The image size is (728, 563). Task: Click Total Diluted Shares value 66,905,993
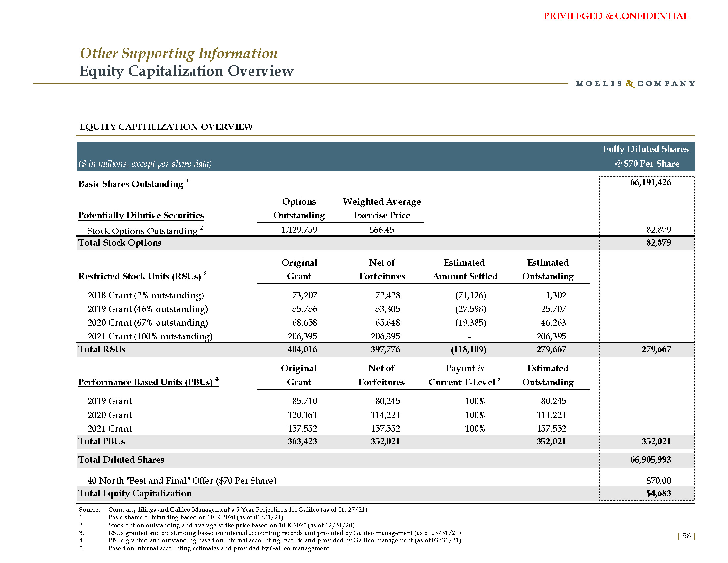(650, 460)
